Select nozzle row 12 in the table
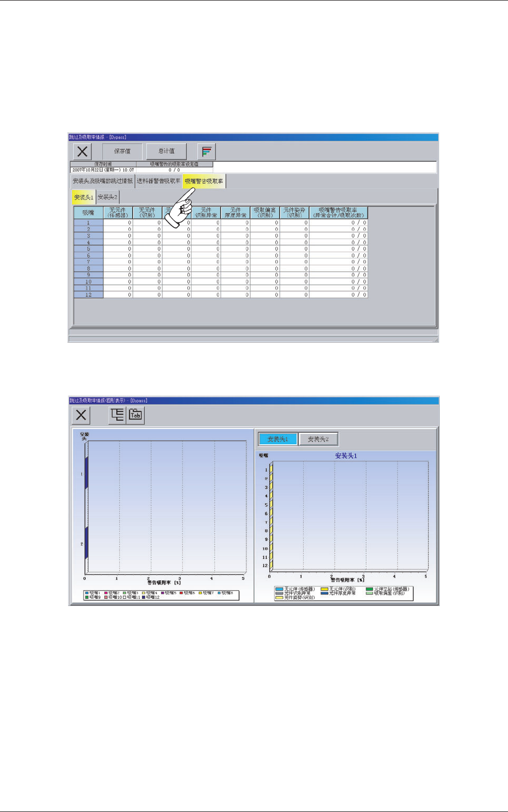The height and width of the screenshot is (812, 508). (x=88, y=295)
